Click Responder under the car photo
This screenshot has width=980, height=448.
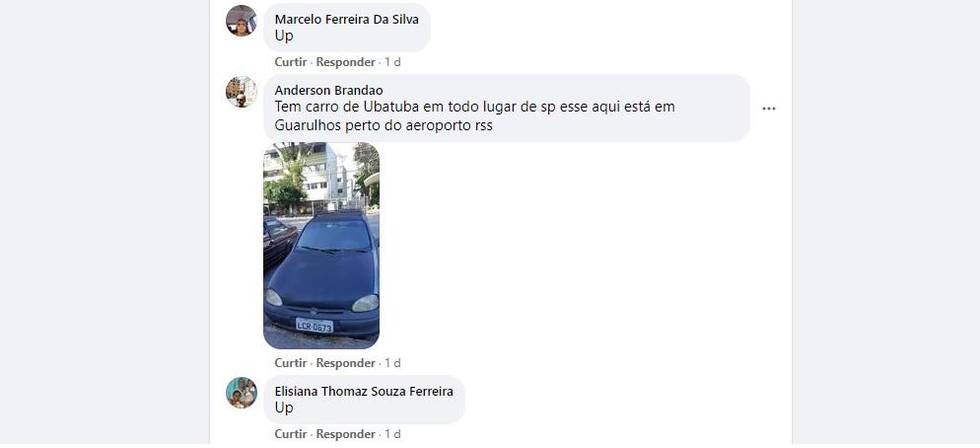[346, 363]
